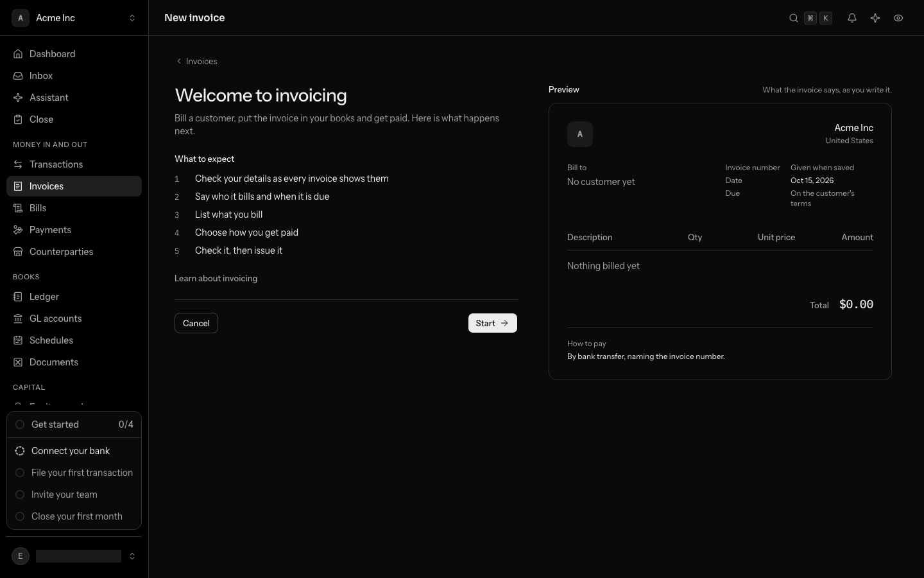Click the Payments icon in sidebar
This screenshot has width=924, height=578.
(x=18, y=230)
